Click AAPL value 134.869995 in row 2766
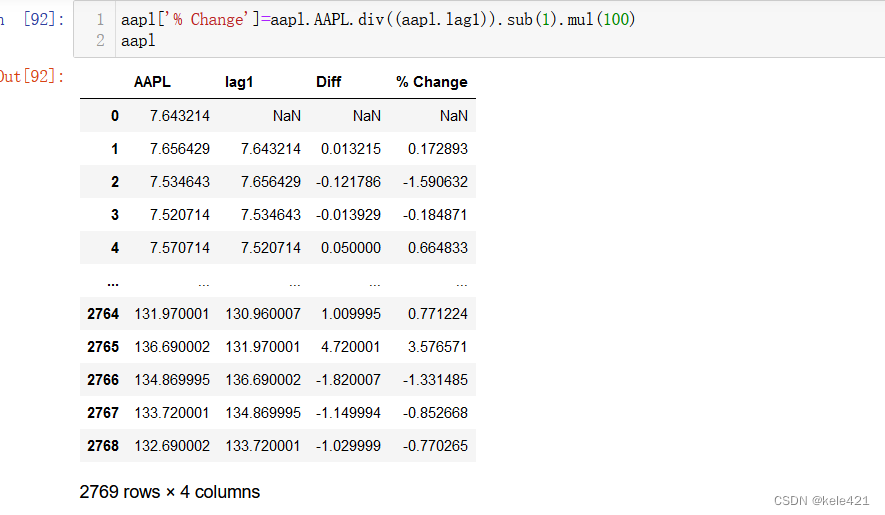The height and width of the screenshot is (515, 885). click(x=172, y=380)
